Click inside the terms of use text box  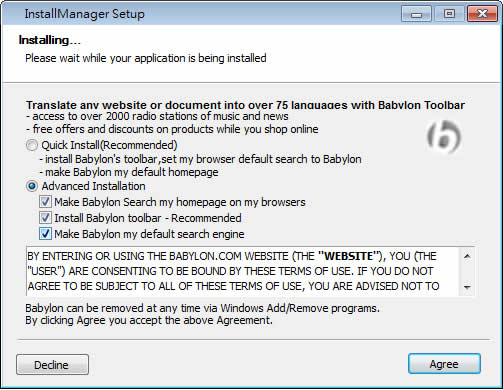coord(243,271)
